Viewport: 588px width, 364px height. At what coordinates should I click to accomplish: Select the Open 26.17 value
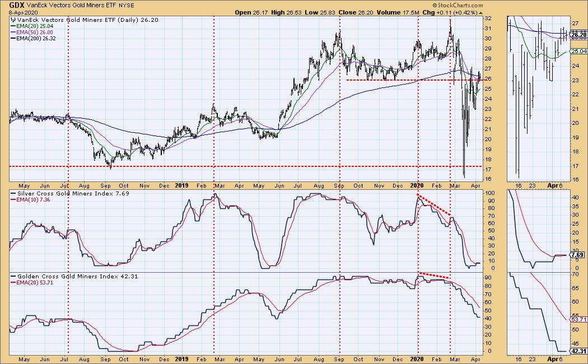click(251, 12)
